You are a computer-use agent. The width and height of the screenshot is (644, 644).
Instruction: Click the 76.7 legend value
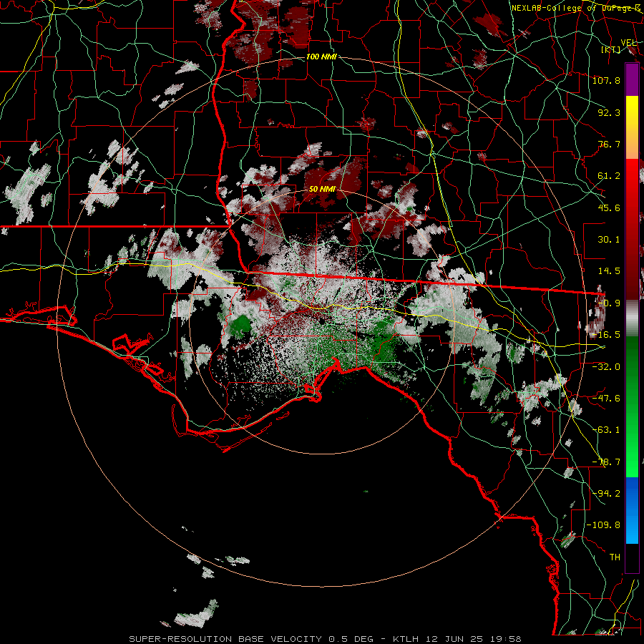tap(609, 144)
